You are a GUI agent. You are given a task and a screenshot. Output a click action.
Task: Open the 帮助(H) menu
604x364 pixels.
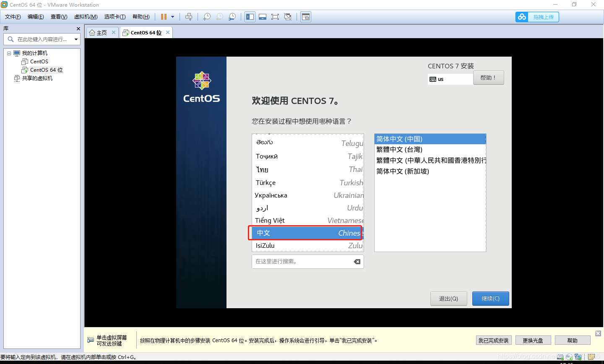point(141,17)
